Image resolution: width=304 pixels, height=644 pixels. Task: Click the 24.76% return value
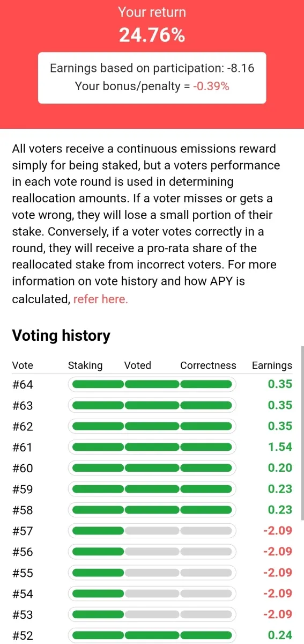click(x=152, y=35)
